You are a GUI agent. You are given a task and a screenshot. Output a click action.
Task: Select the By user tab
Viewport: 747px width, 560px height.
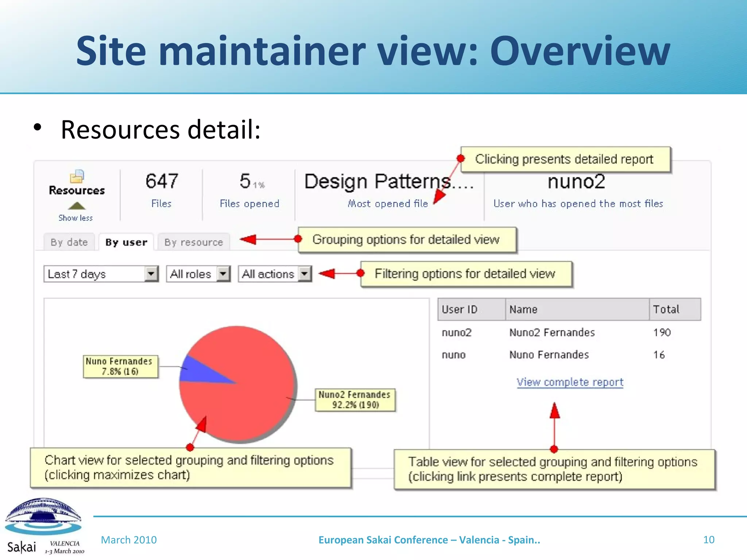coord(126,242)
